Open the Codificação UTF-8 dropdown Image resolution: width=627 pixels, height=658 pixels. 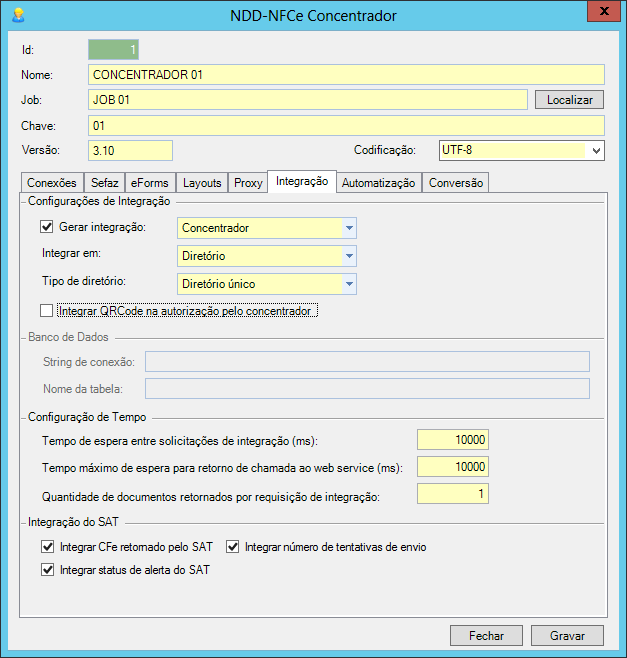(x=596, y=150)
